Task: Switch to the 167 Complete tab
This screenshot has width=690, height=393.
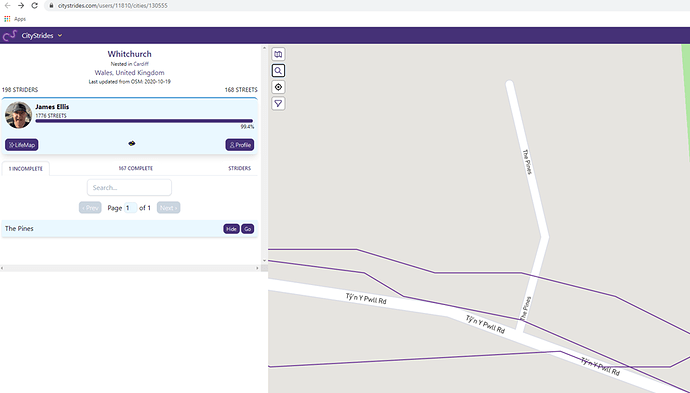Action: tap(136, 168)
